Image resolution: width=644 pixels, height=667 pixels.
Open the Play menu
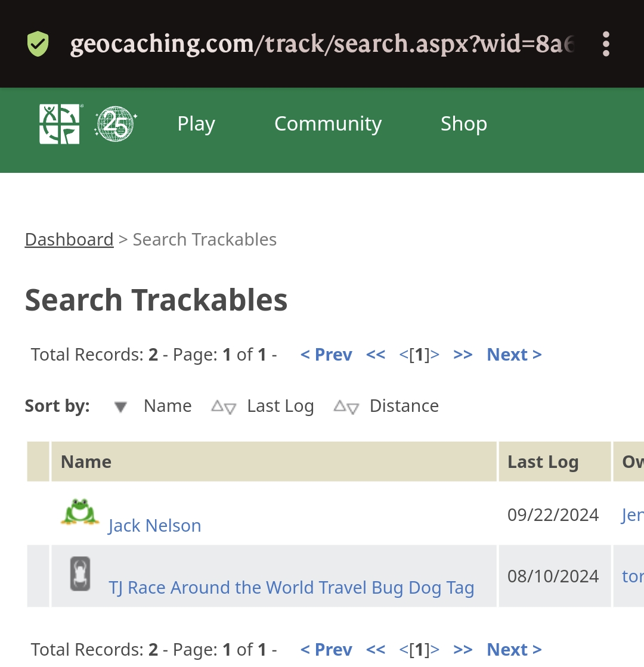196,124
